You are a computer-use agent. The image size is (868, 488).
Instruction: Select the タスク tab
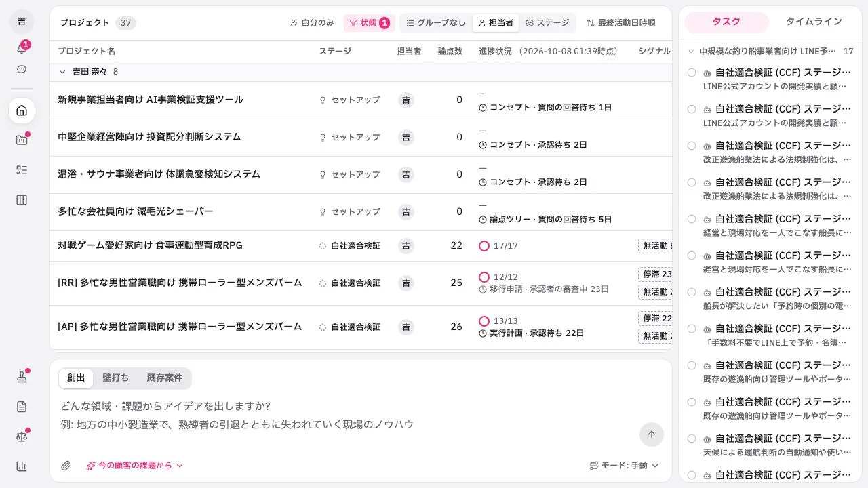coord(726,22)
